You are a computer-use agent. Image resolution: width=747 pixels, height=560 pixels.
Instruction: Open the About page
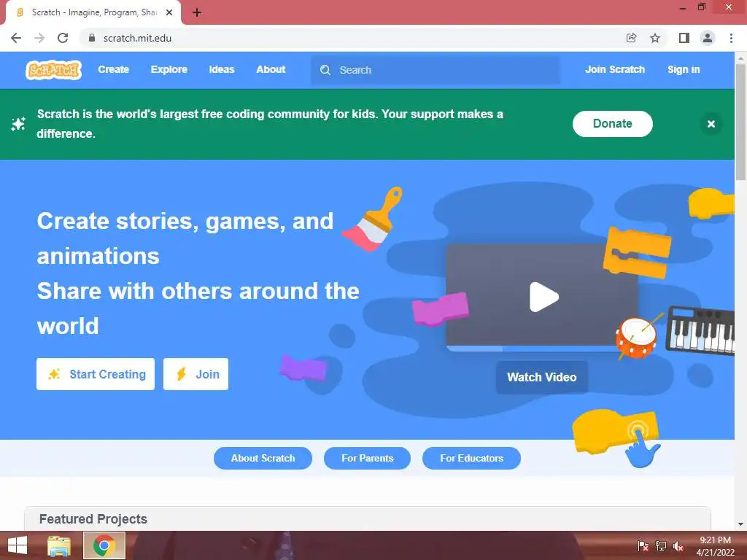(x=271, y=69)
